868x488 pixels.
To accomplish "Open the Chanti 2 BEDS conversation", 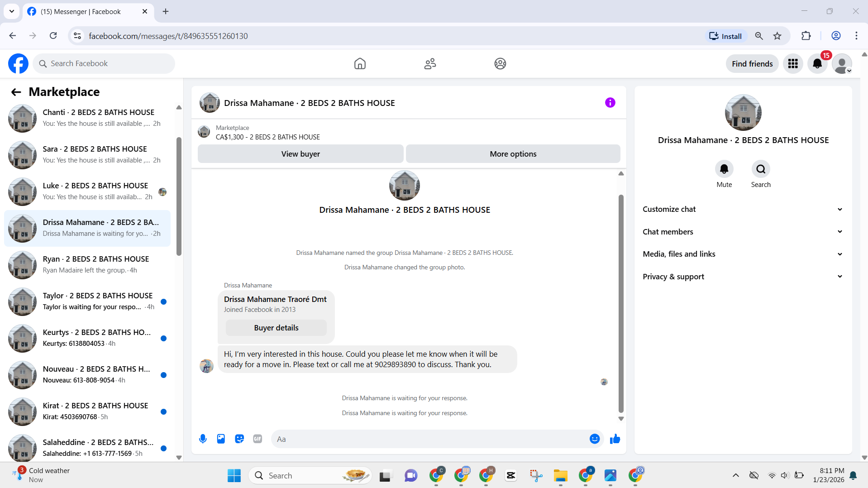I will pos(87,118).
